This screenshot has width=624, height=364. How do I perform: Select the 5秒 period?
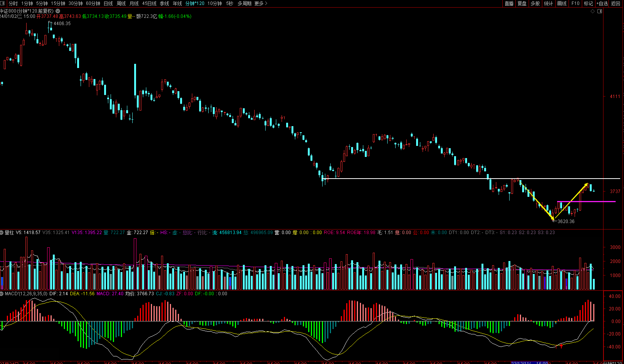coord(230,3)
